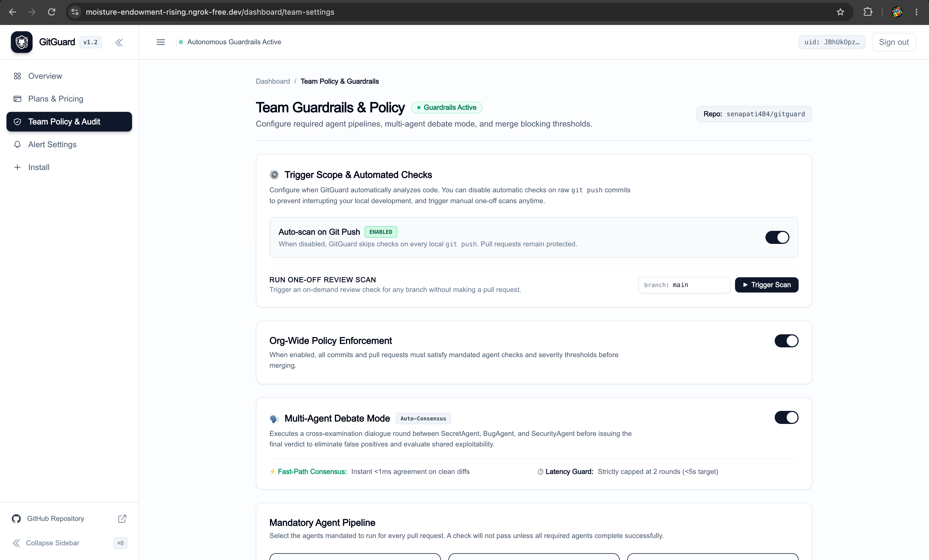Click Collapse Sidebar at bottom
Screen dimensions: 929x560
click(x=69, y=543)
